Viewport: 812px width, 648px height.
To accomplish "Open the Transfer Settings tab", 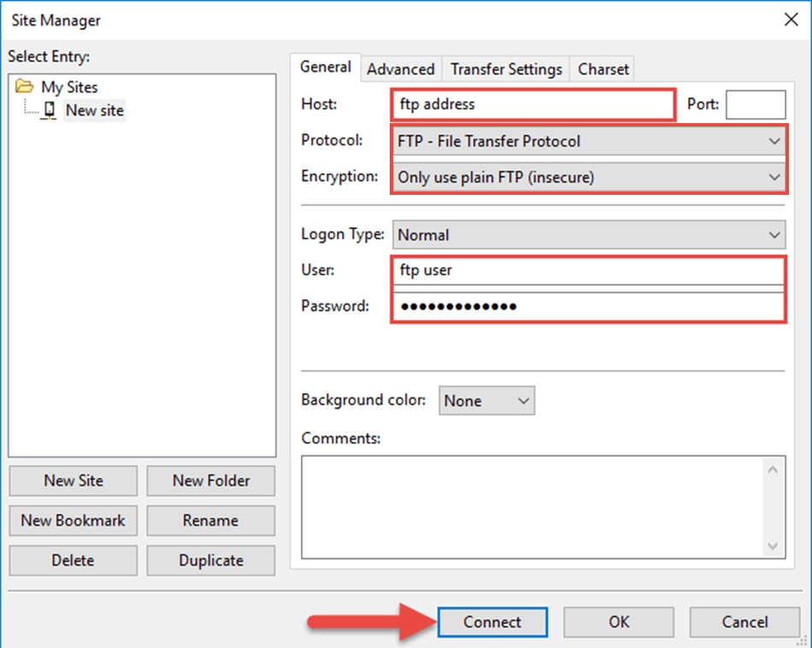I will (507, 69).
